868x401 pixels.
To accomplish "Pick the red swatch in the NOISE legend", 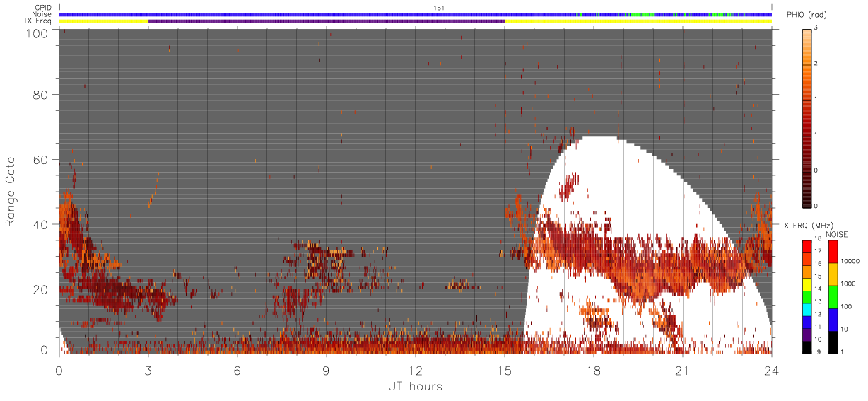I will click(x=833, y=252).
